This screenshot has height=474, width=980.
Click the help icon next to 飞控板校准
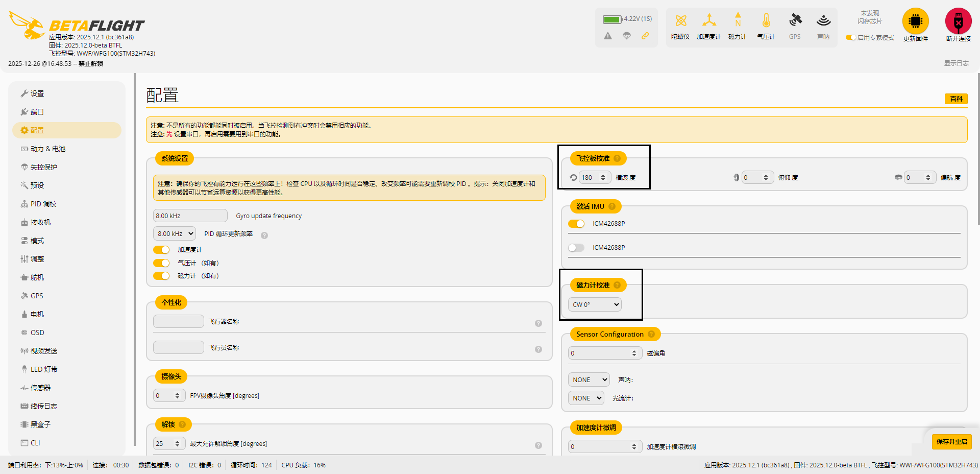[x=617, y=158]
